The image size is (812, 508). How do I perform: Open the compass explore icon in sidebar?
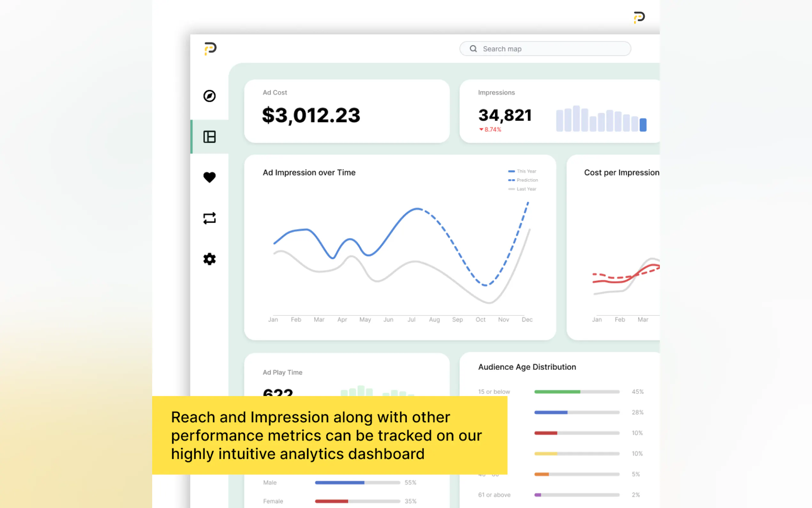(x=209, y=96)
